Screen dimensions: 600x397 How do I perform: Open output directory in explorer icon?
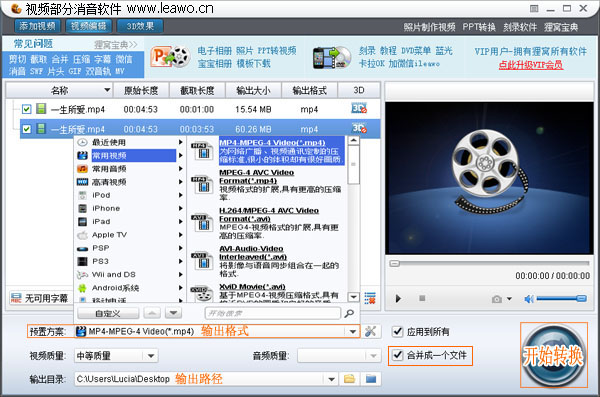pos(371,379)
